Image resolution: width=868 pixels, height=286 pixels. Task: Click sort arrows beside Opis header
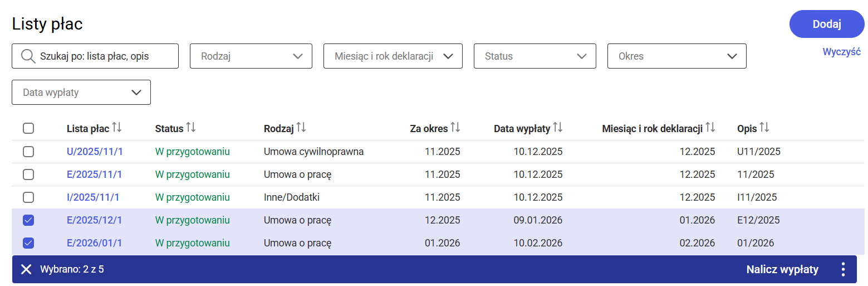764,128
